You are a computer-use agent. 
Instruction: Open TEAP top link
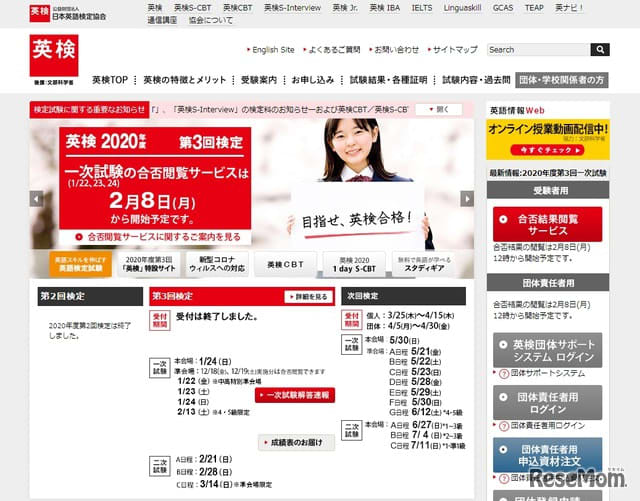pos(534,8)
